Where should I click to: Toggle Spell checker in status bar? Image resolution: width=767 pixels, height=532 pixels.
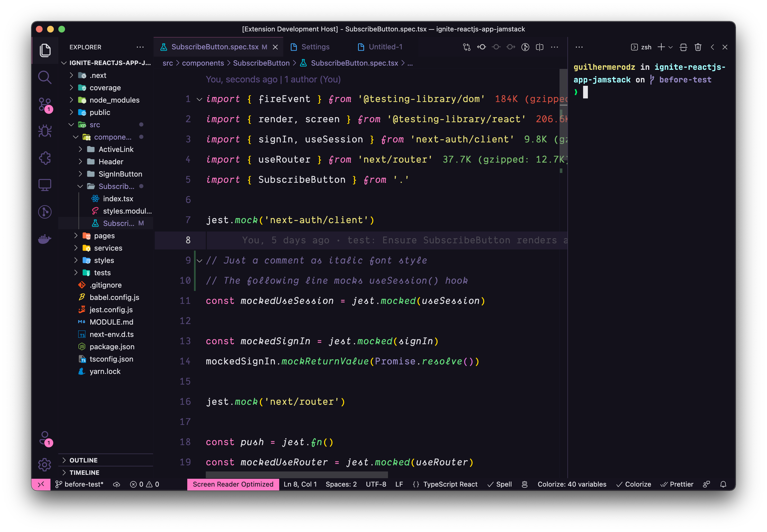point(499,484)
